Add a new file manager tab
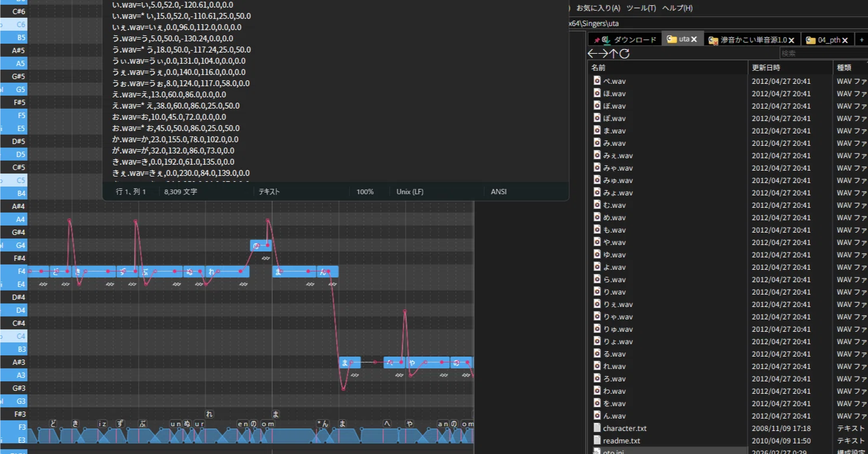Viewport: 868px width, 454px height. tap(862, 40)
